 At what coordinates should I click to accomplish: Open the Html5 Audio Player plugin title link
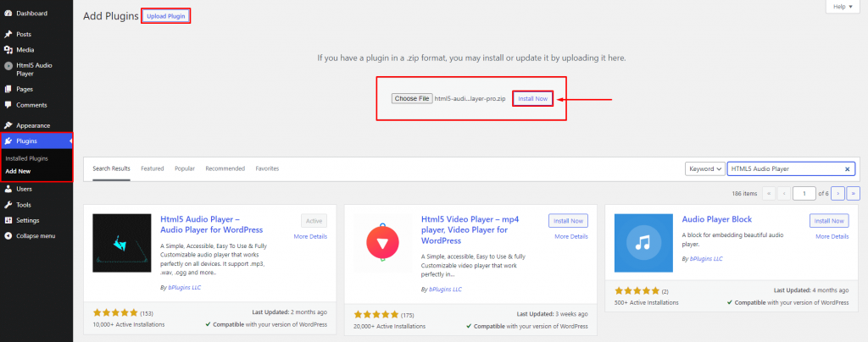click(211, 224)
